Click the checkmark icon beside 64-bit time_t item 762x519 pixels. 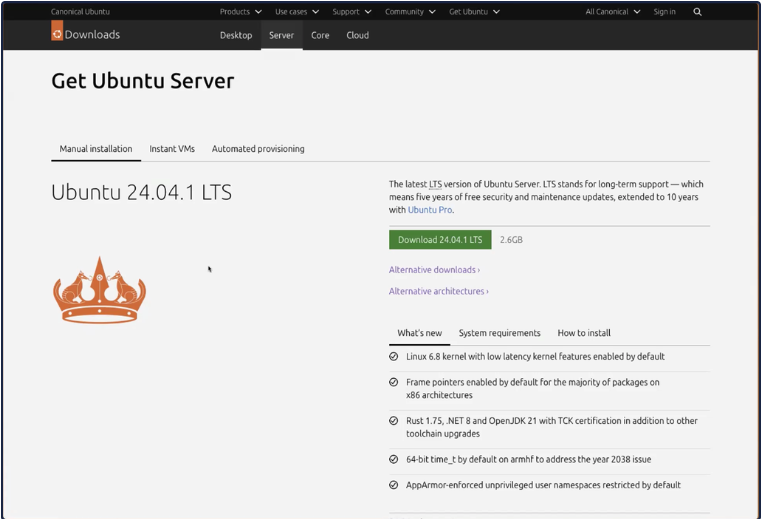point(393,459)
